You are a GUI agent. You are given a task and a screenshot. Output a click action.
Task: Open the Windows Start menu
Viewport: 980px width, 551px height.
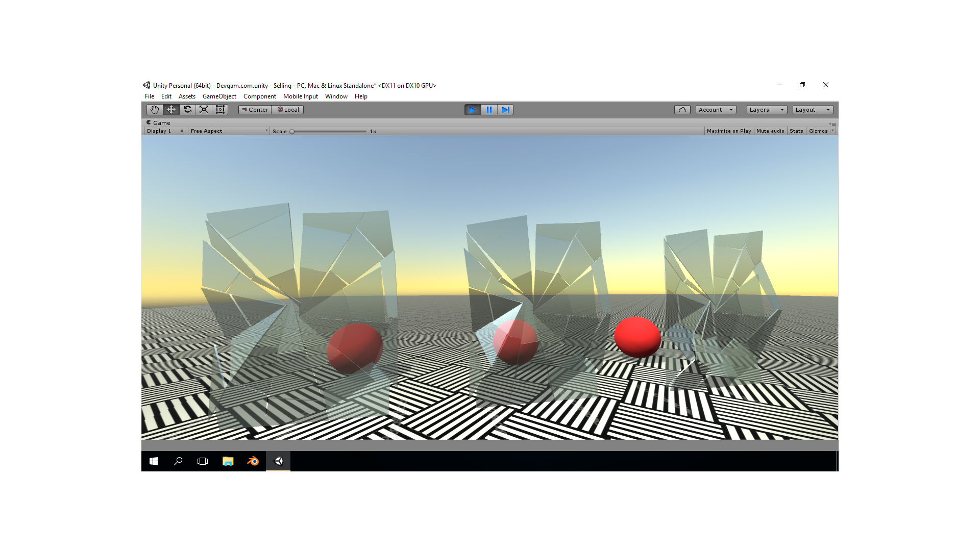click(x=154, y=461)
